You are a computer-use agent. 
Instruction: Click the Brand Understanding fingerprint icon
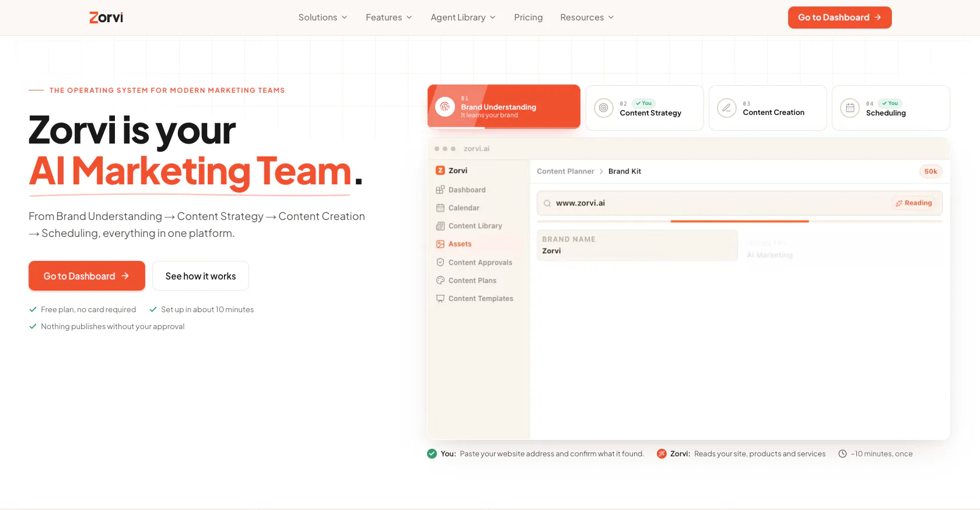(x=445, y=107)
